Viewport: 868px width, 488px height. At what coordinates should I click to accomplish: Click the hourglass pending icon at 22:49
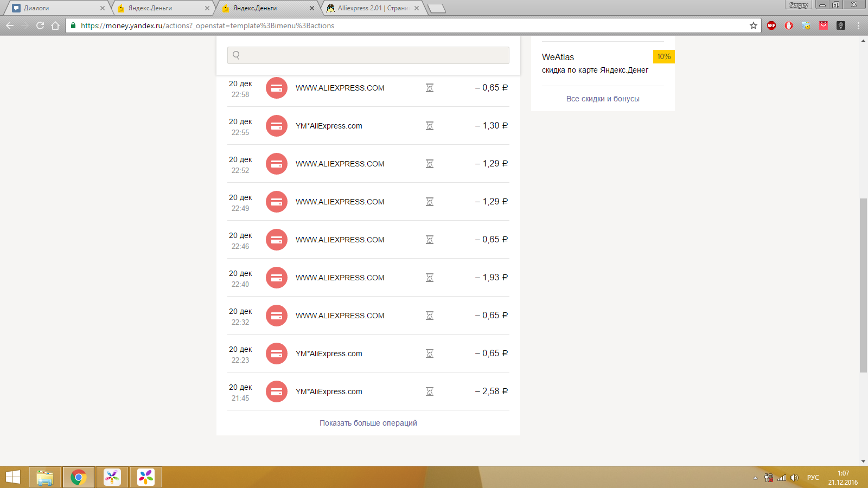coord(430,202)
